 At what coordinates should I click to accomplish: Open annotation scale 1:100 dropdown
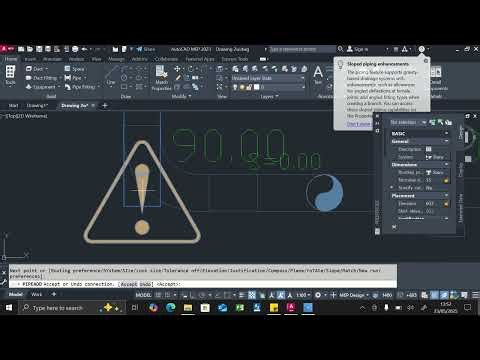pyautogui.click(x=303, y=295)
